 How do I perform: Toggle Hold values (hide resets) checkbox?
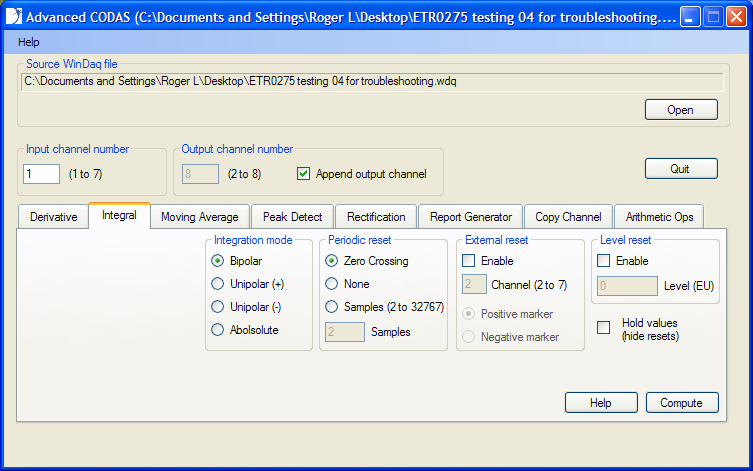(x=603, y=327)
